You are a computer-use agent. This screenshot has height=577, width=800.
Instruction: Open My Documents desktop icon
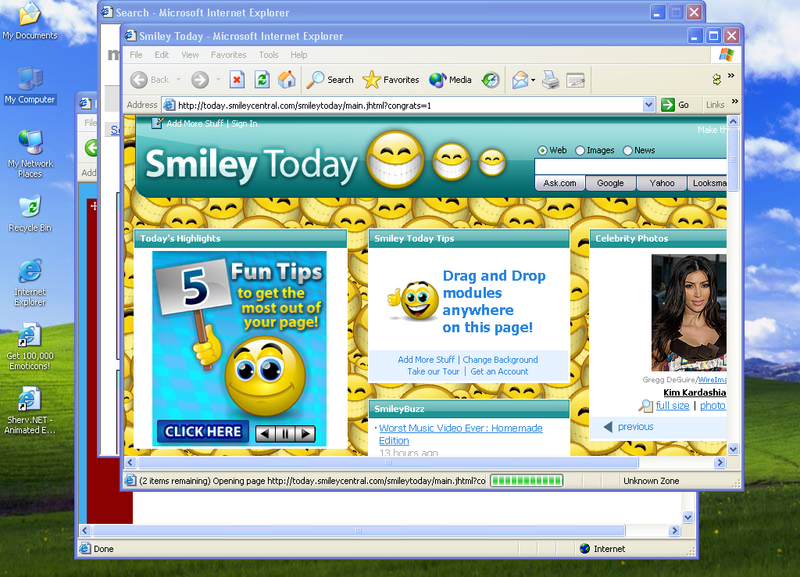[x=30, y=21]
